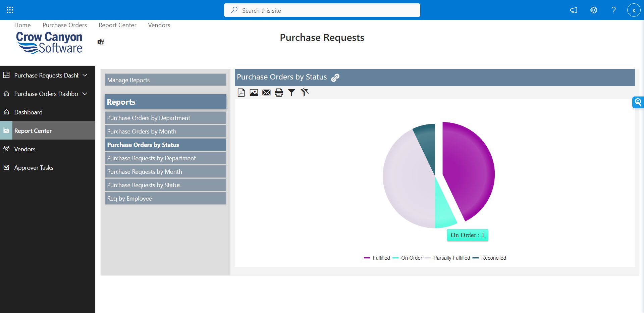
Task: Open the report filter options
Action: (x=291, y=93)
